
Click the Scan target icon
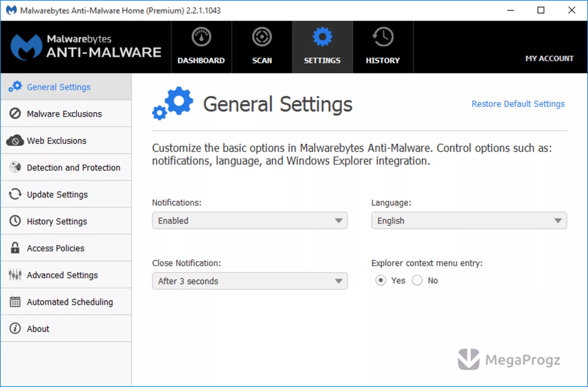coord(262,37)
